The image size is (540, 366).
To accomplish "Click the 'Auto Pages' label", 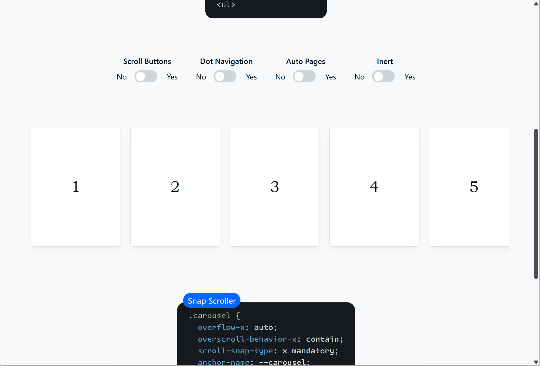I will pos(305,61).
